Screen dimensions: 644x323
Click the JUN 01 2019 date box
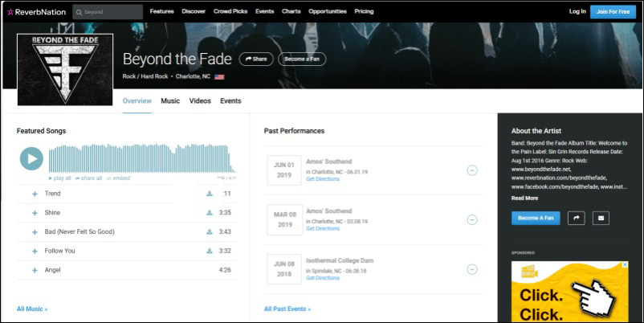point(284,170)
